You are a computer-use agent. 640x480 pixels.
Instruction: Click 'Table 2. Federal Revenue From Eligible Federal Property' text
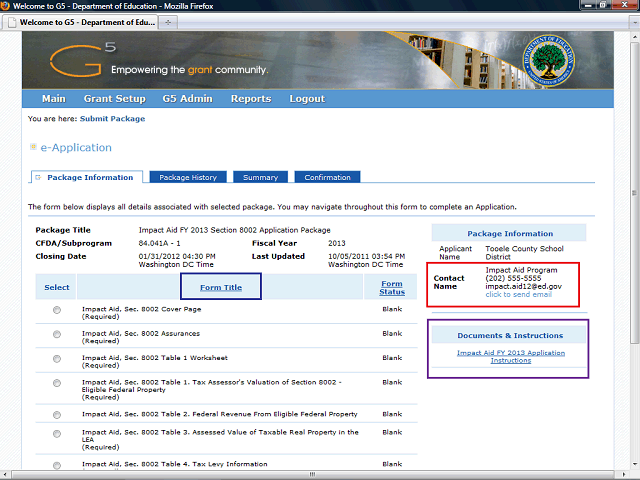(x=259, y=414)
